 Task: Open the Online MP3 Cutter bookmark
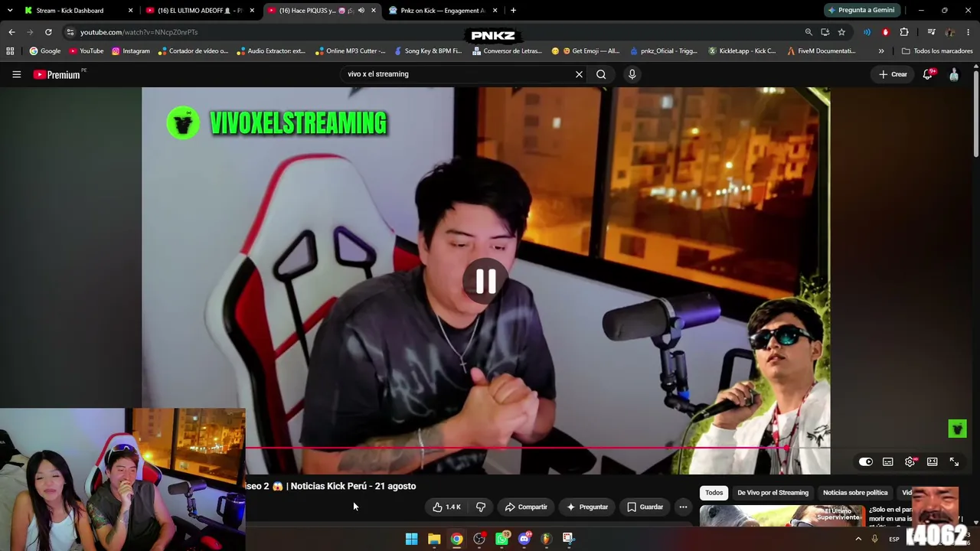click(x=350, y=51)
